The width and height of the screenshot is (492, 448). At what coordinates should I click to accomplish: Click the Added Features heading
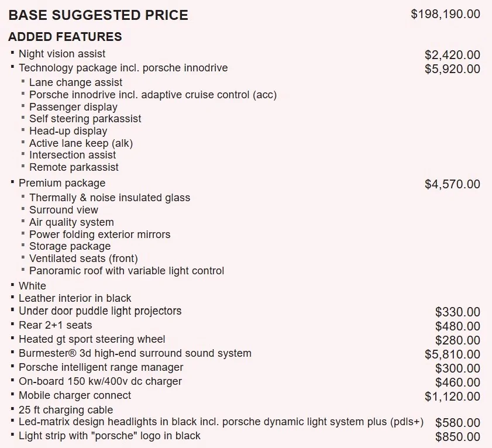65,37
